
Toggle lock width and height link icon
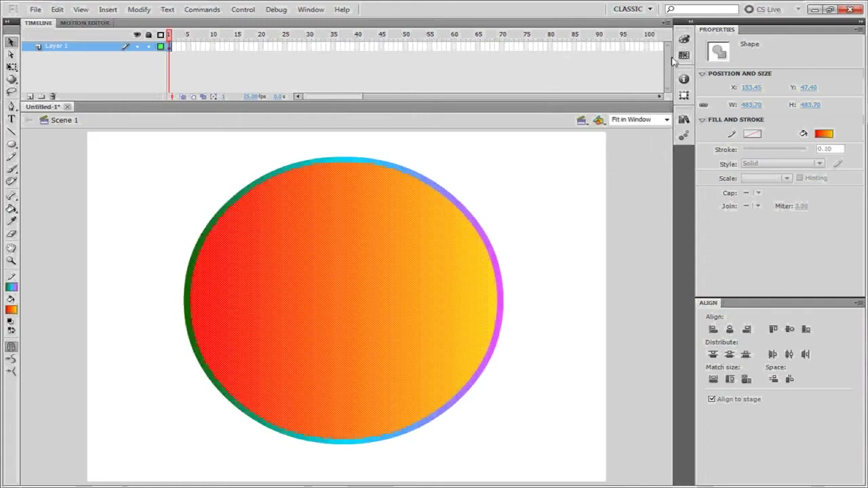(703, 105)
